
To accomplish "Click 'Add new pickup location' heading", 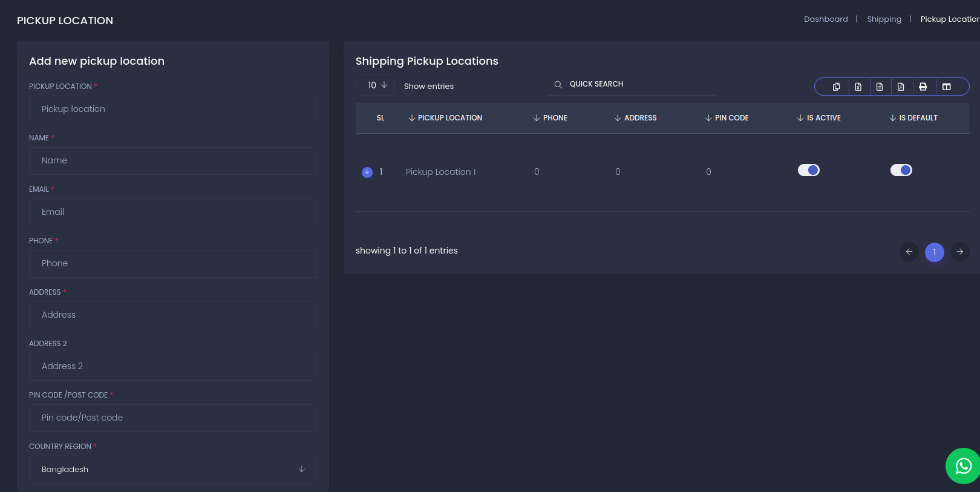I will pos(97,61).
